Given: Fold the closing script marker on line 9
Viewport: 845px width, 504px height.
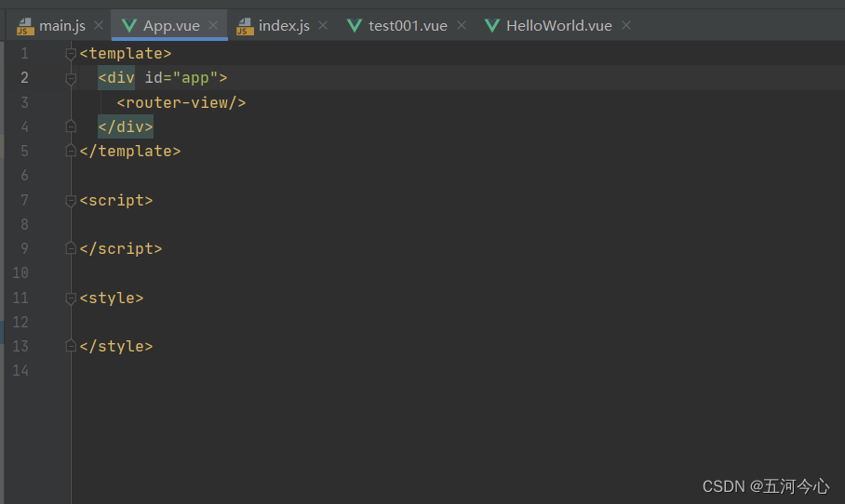Looking at the screenshot, I should click(x=71, y=248).
